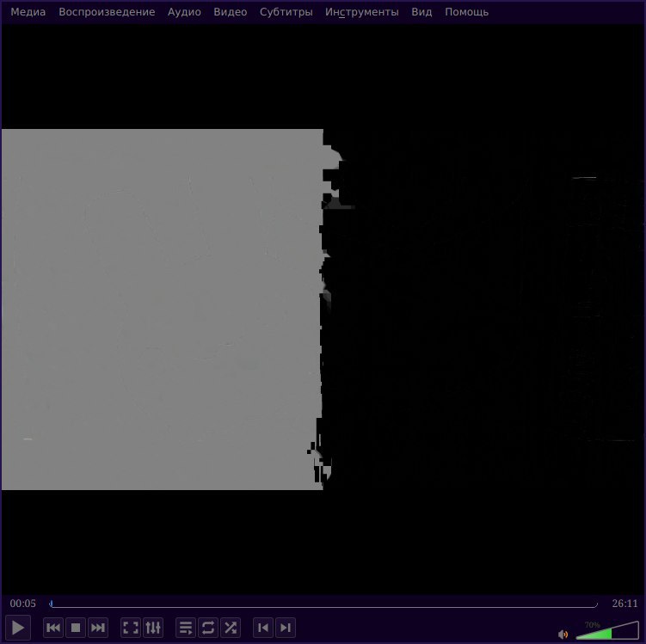Click the video display area

tap(323, 310)
